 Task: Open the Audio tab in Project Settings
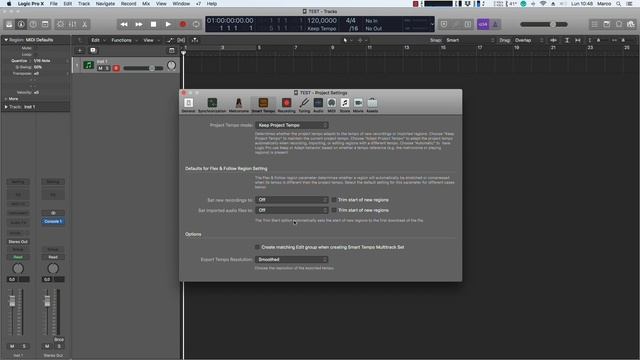tap(318, 105)
